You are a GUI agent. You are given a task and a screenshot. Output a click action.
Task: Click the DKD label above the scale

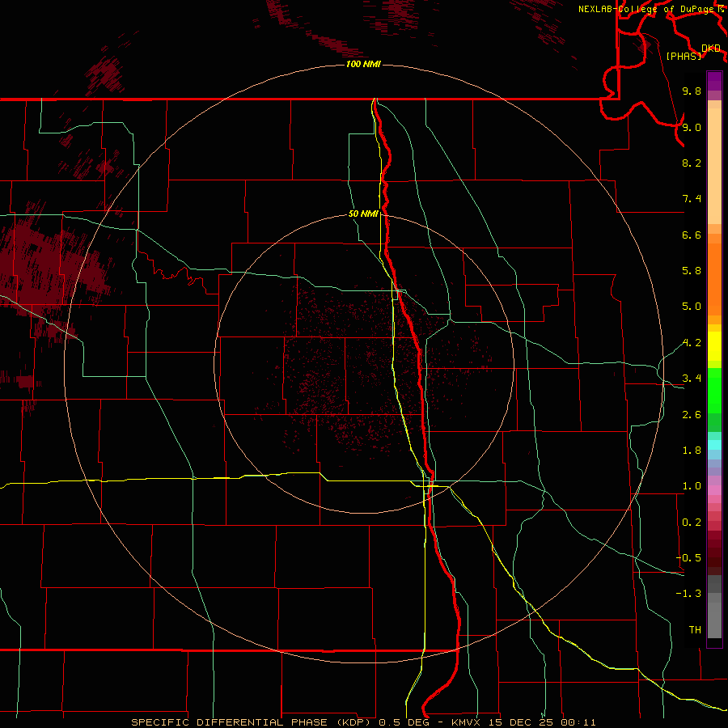tap(711, 49)
